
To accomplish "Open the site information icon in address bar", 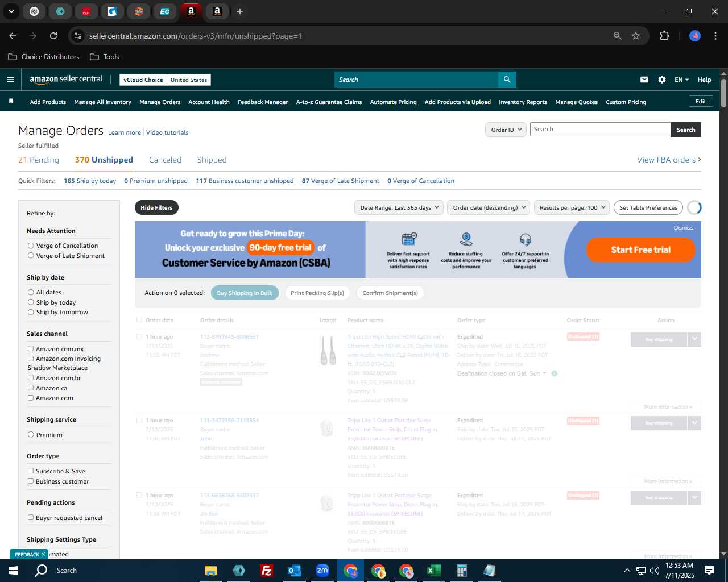I will tap(78, 36).
